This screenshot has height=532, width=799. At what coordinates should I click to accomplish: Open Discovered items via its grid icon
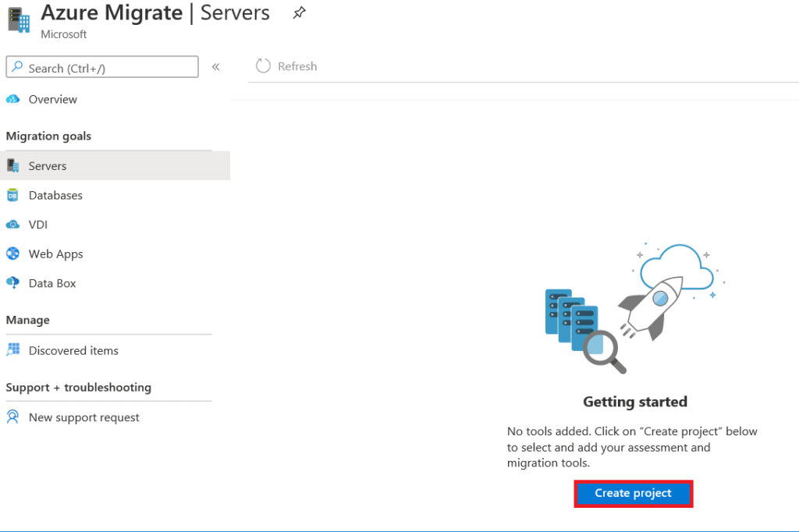[x=14, y=349]
